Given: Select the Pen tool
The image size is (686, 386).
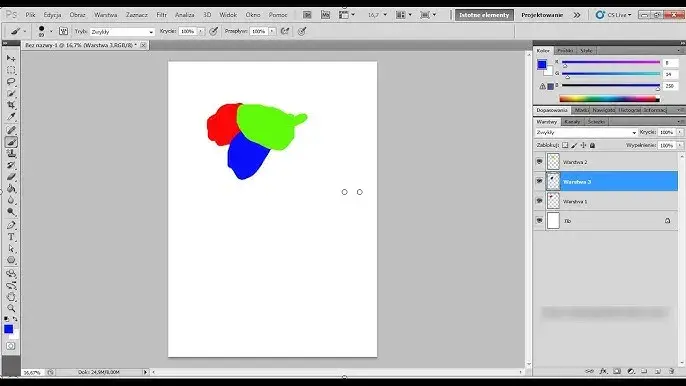Looking at the screenshot, I should [11, 225].
